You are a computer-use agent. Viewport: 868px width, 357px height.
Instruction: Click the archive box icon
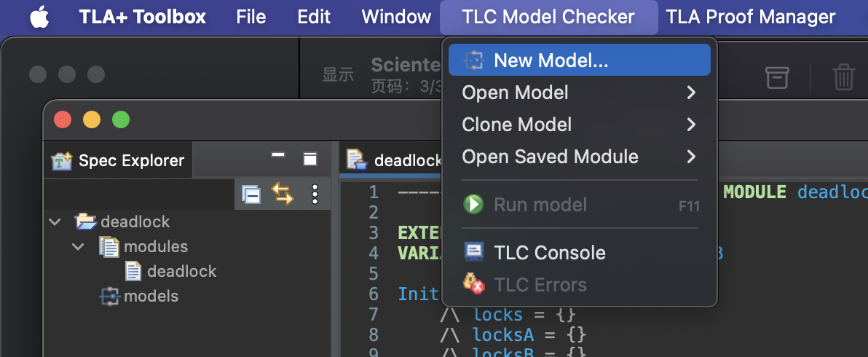tap(777, 77)
